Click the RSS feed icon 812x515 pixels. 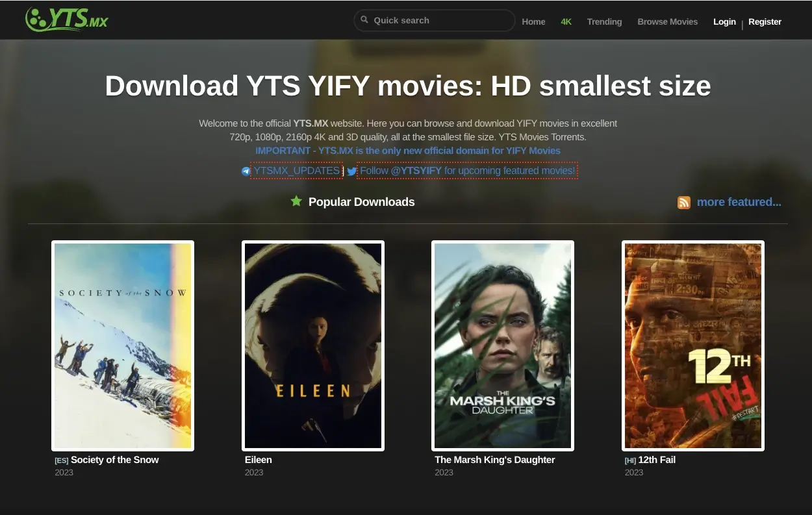click(683, 202)
